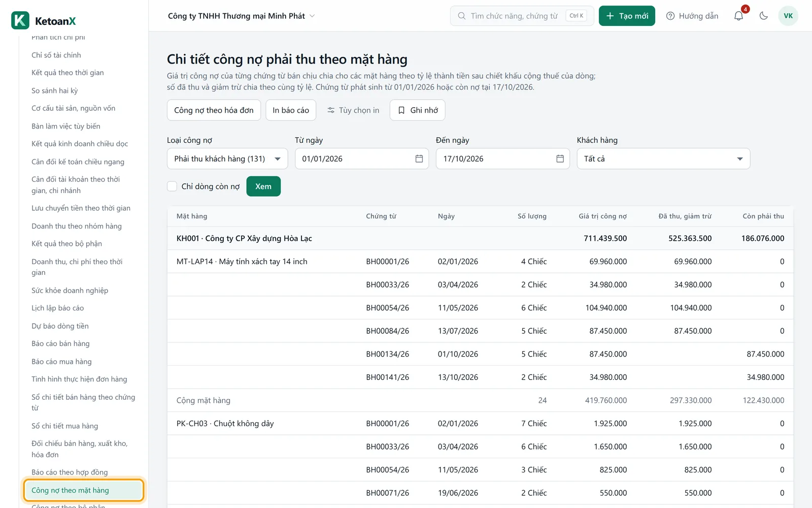Click the Mặt hàng column header
Screen dimensions: 812x508
point(192,216)
